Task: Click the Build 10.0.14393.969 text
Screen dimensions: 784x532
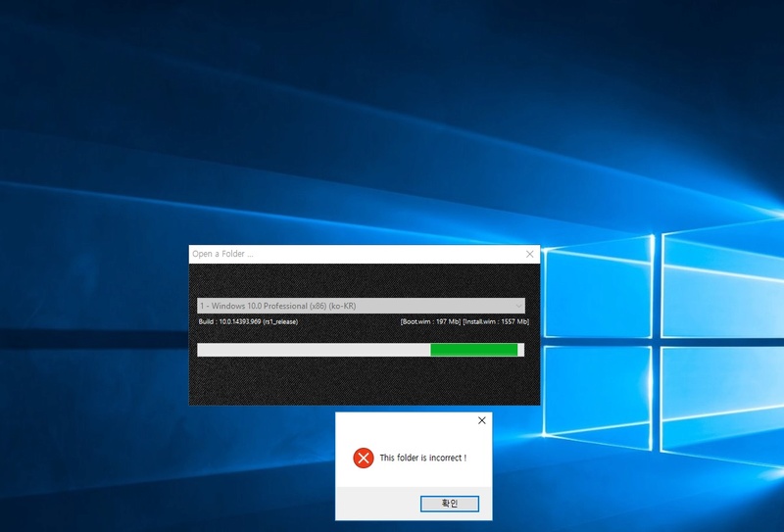Action: tap(248, 321)
